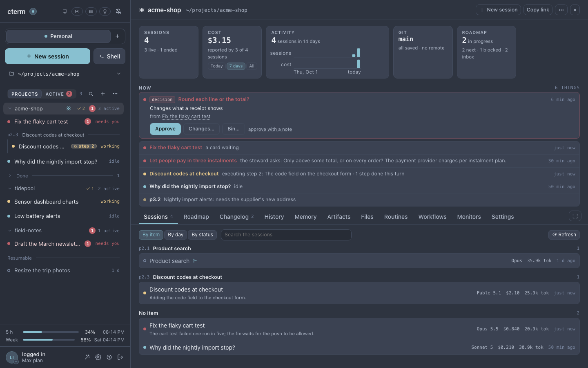Switch sidebar to PROJECTS view

(x=24, y=94)
